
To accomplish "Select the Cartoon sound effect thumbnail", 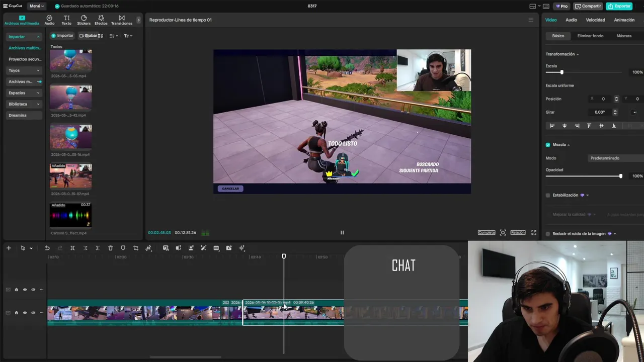I will pyautogui.click(x=70, y=215).
